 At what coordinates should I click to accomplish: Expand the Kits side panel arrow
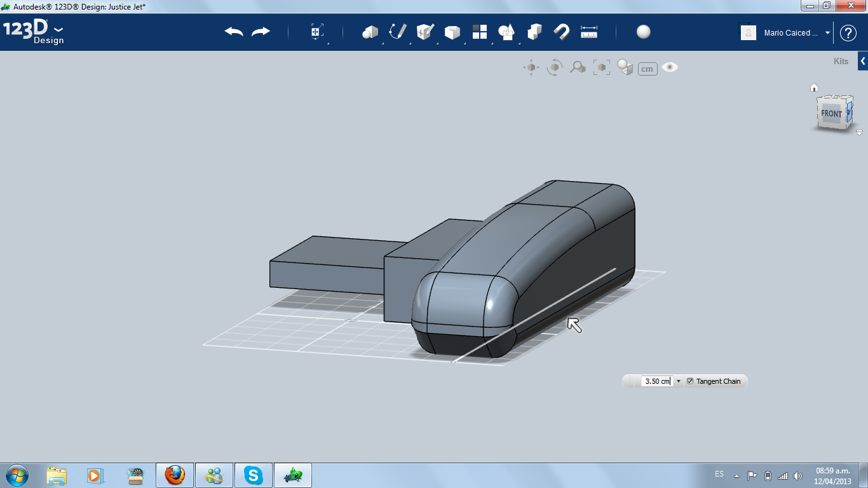[x=863, y=61]
